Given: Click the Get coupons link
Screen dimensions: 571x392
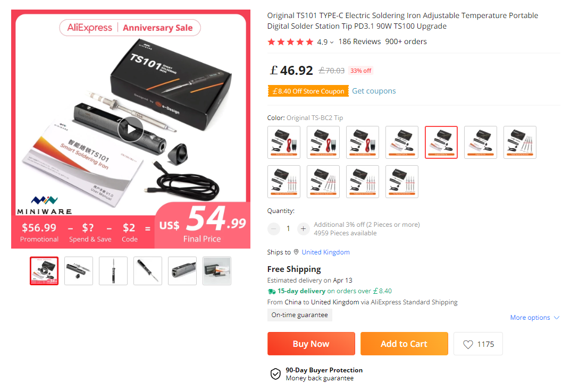Looking at the screenshot, I should coord(374,91).
